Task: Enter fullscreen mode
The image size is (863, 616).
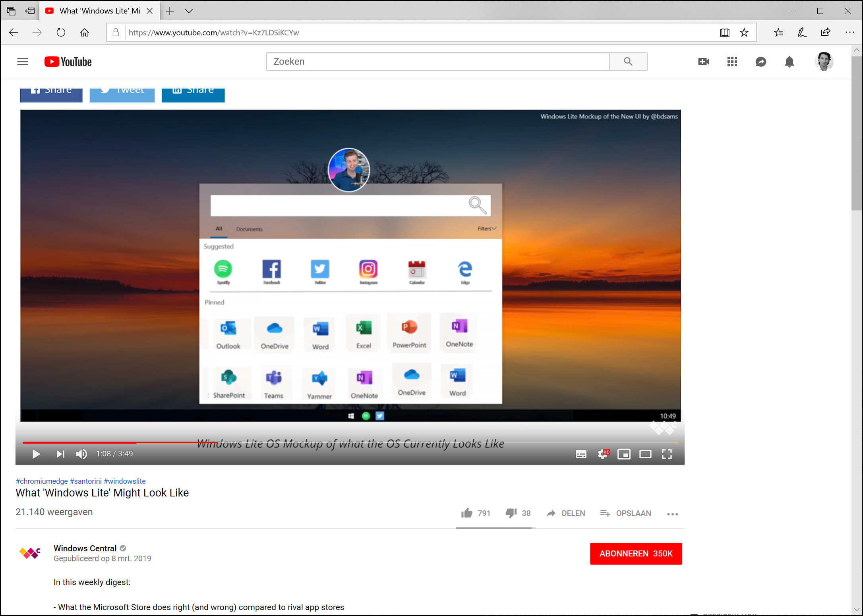Action: 667,454
